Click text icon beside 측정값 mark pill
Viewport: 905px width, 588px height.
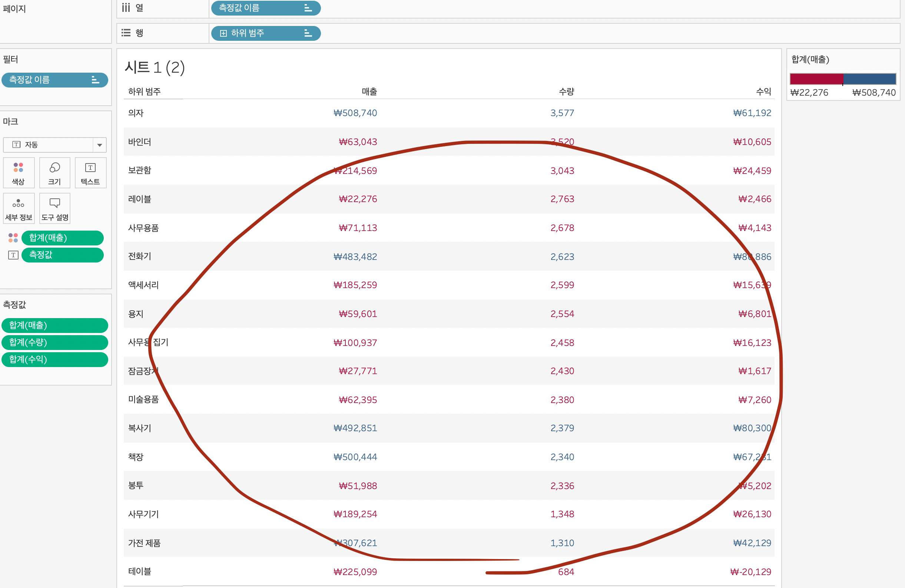(13, 255)
